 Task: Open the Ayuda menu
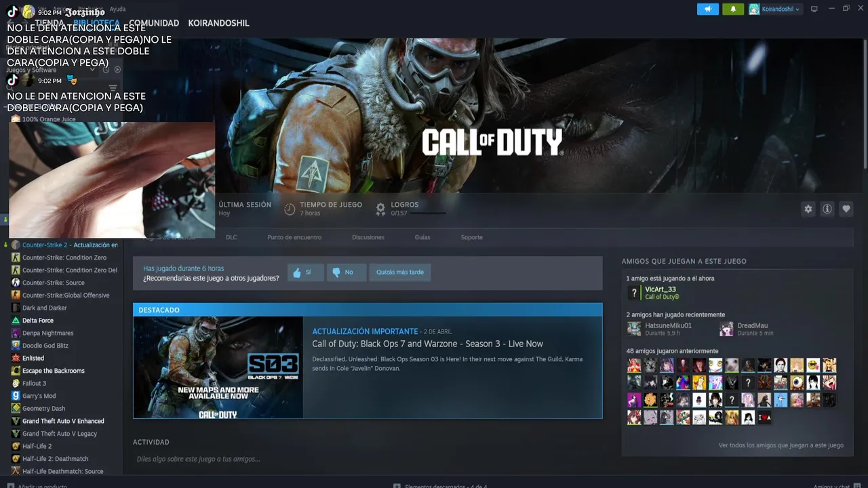[117, 9]
